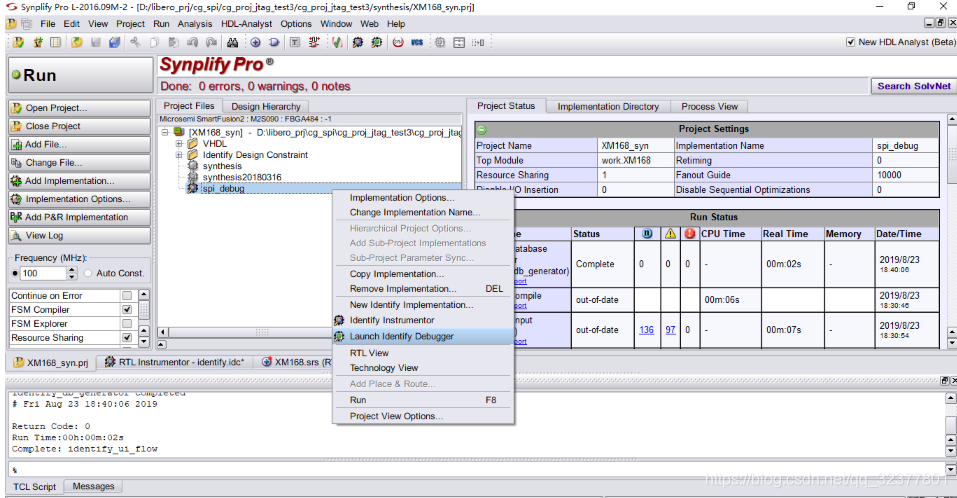Click the new implementation star toolbar icon
The width and height of the screenshot is (957, 498).
coord(38,42)
